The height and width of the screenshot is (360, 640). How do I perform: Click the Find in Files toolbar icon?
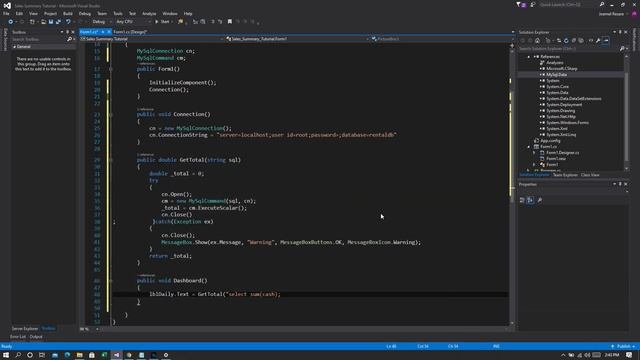180,22
